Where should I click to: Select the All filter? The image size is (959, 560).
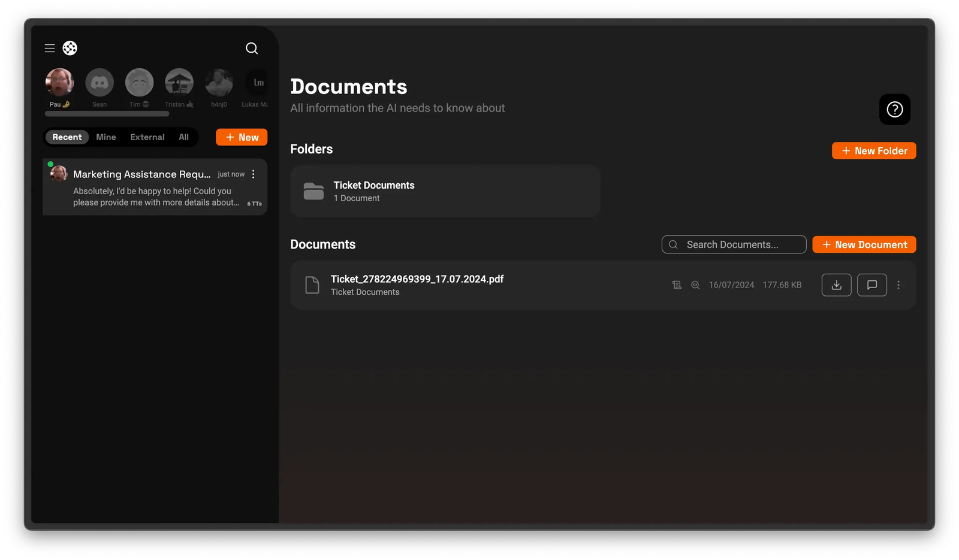click(183, 137)
